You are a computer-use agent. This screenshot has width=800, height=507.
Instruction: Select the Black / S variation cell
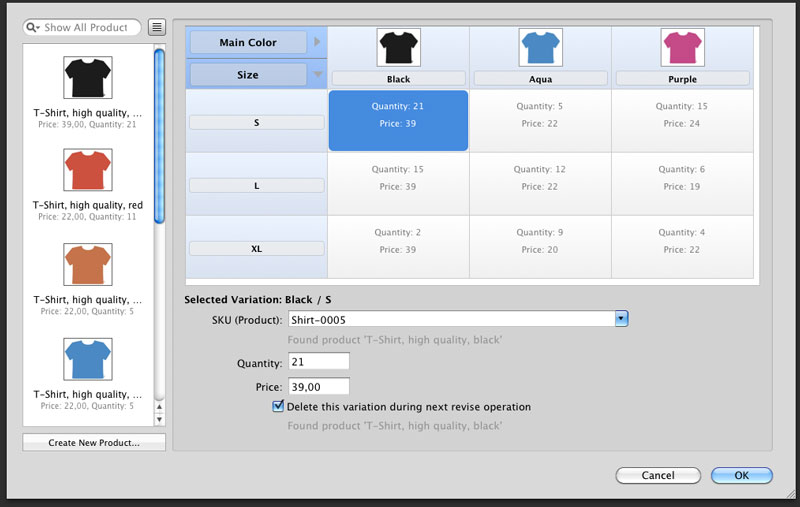tap(398, 120)
